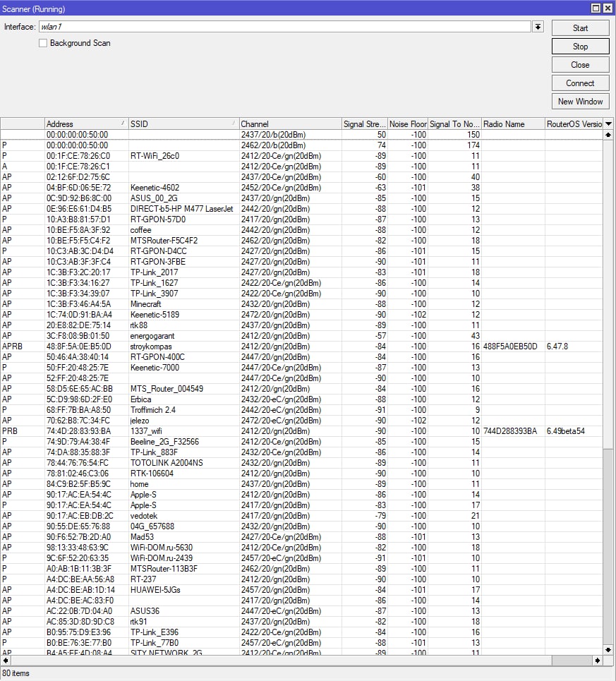Click horizontal scrollbar left arrow
616x681 pixels.
click(6, 661)
